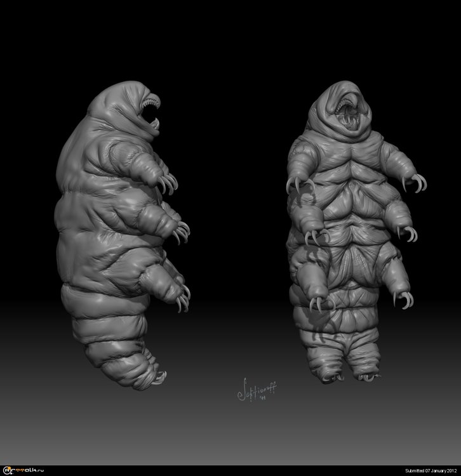Image resolution: width=461 pixels, height=476 pixels.
Task: Click the arttalk.ru logo watermark
Action: click(28, 468)
